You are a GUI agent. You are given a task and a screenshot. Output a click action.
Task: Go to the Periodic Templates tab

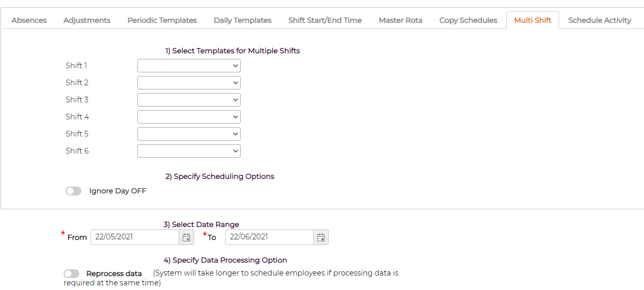[x=162, y=20]
